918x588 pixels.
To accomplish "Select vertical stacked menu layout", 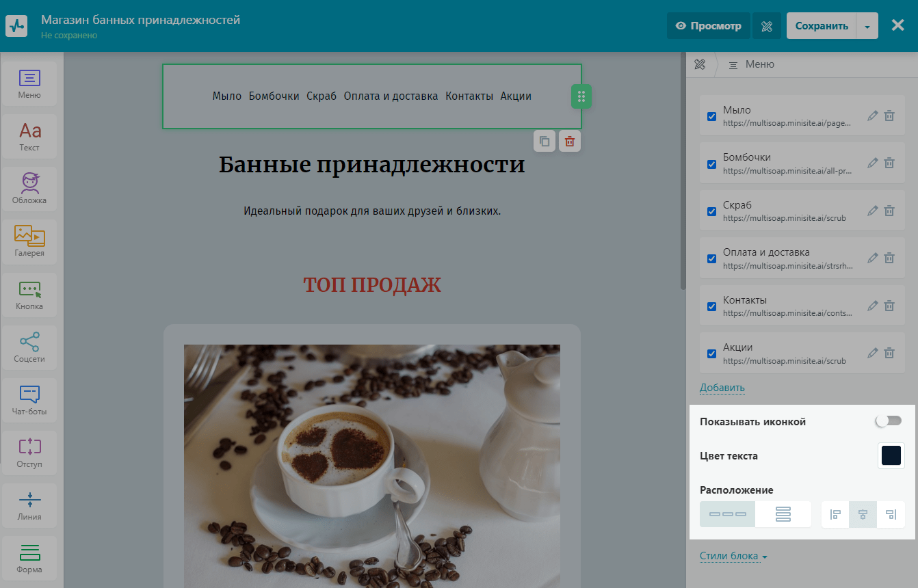I will click(783, 514).
